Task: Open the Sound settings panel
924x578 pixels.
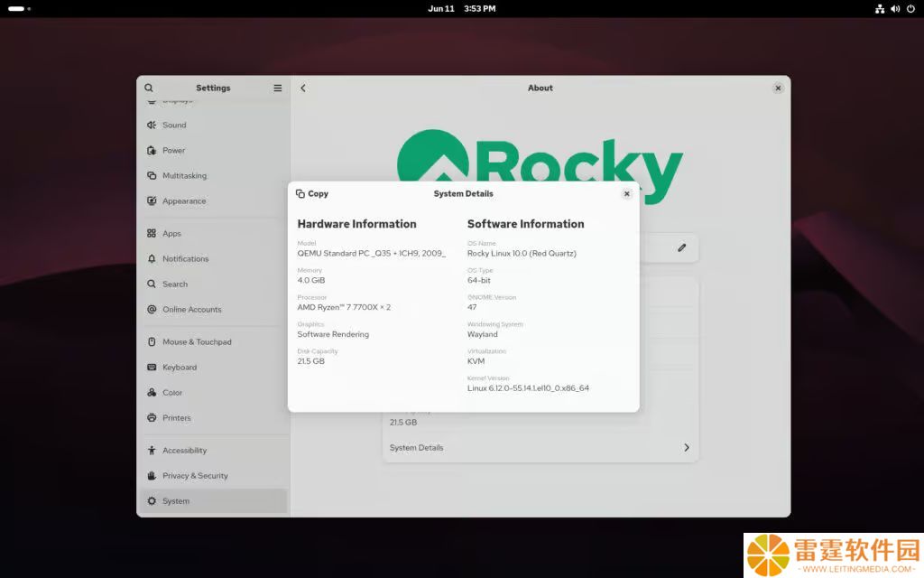Action: tap(215, 125)
